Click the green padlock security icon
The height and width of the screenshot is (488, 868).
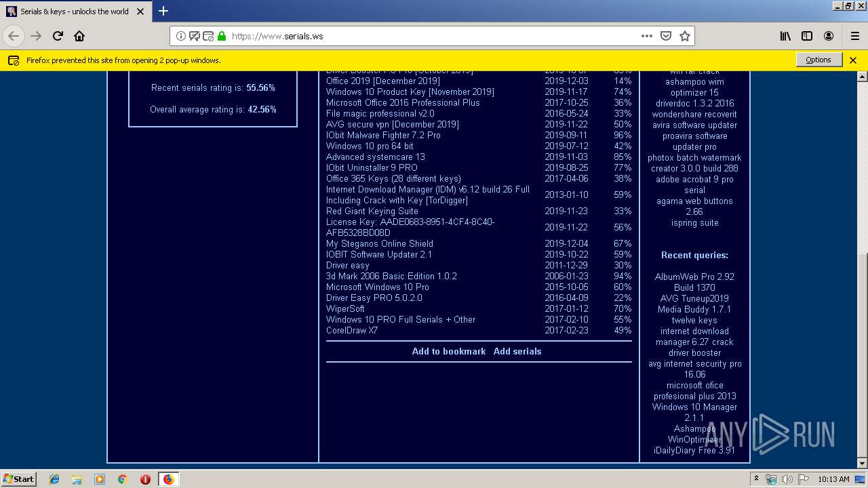click(221, 36)
